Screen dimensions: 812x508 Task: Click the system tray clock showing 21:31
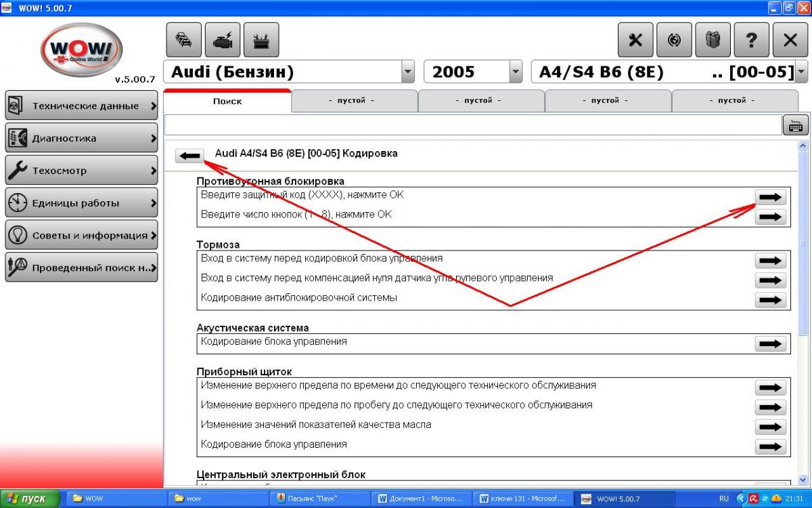click(794, 499)
